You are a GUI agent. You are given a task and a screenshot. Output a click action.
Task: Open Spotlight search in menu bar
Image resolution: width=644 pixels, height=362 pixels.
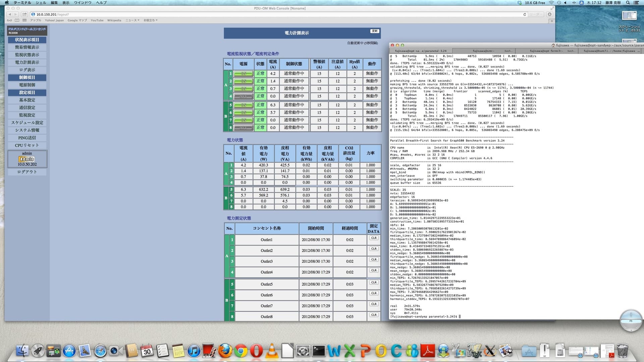pyautogui.click(x=628, y=3)
